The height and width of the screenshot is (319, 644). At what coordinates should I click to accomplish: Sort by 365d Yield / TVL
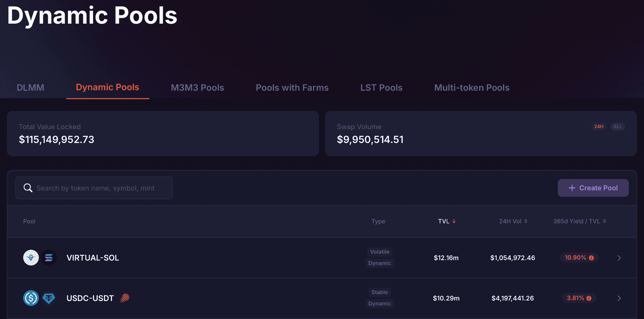579,221
